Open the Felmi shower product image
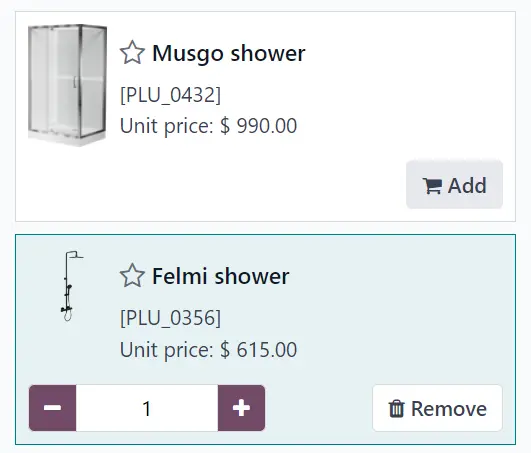The image size is (531, 453). coord(70,286)
